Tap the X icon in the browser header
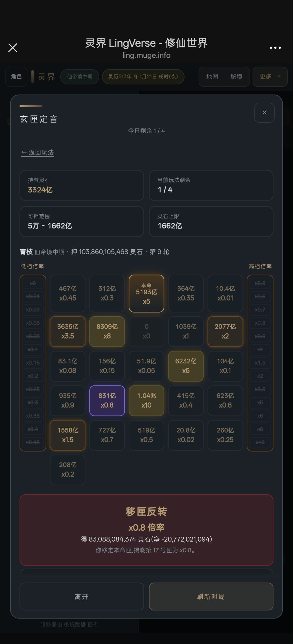293x644 pixels. tap(12, 48)
